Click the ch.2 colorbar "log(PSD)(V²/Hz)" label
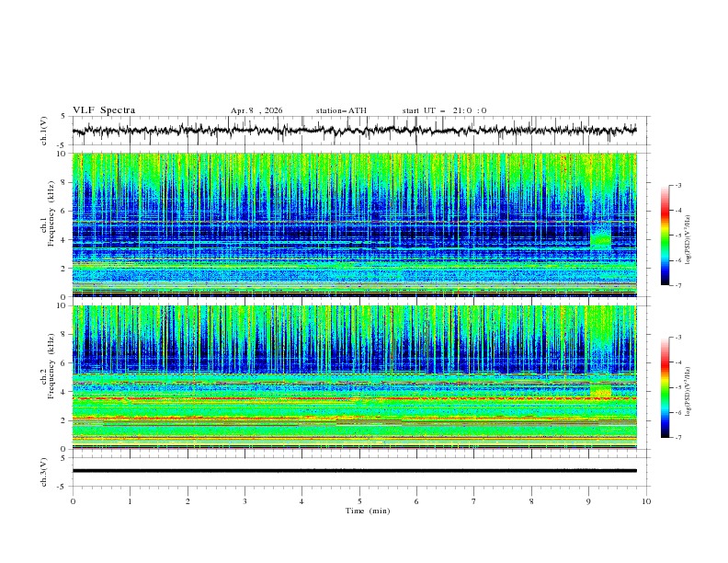 click(x=688, y=392)
